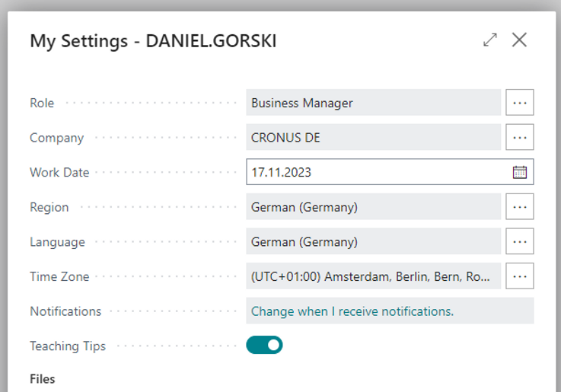Click the Teaching Tips label
Image resolution: width=561 pixels, height=392 pixels.
[x=68, y=346]
